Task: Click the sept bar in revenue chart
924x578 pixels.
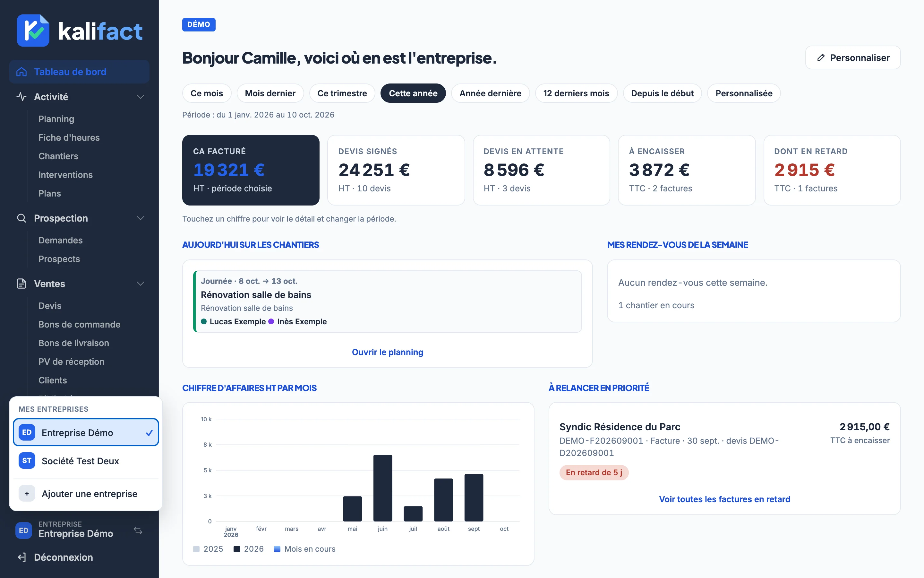Action: click(x=474, y=497)
